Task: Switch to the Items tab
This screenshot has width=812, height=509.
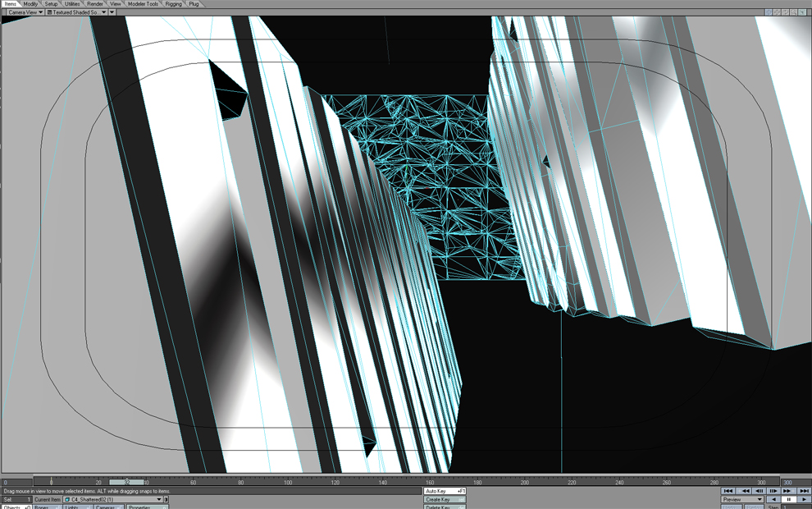Action: coord(11,3)
